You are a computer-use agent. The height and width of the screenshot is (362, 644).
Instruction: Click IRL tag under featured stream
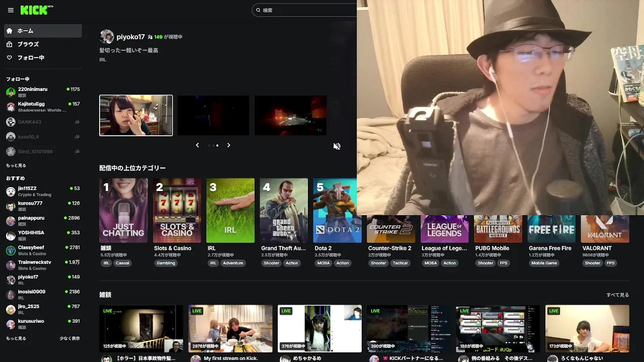(x=103, y=60)
